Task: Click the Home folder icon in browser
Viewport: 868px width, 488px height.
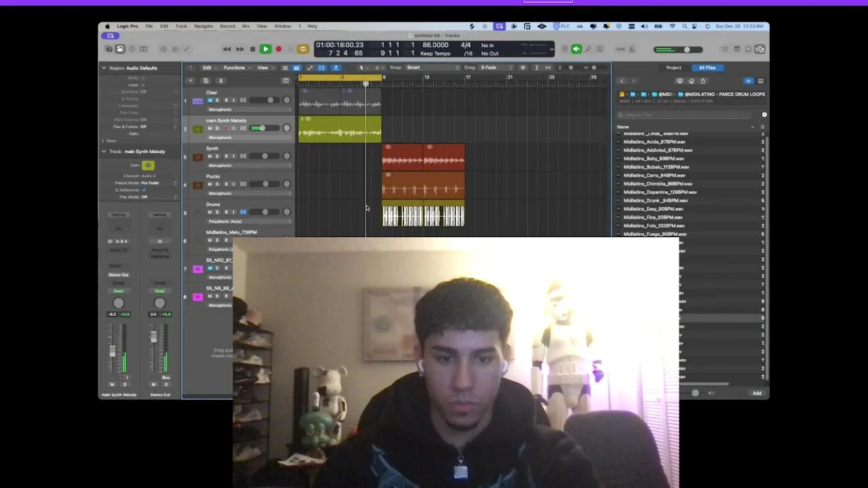Action: [691, 81]
